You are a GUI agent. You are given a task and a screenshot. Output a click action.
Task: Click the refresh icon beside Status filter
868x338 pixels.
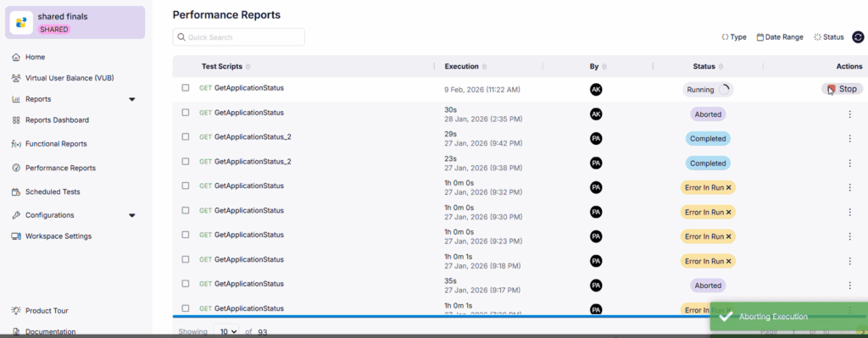tap(858, 37)
